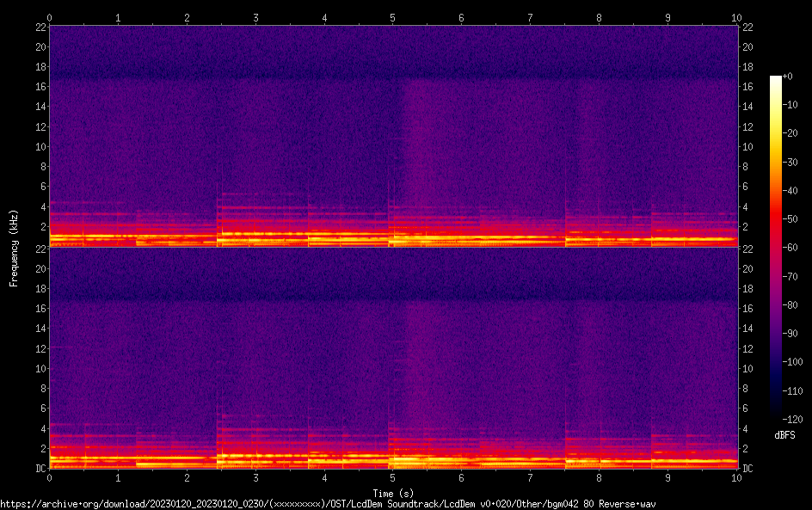Image resolution: width=812 pixels, height=510 pixels.
Task: Click the 5-second mark on the top time axis
Action: click(392, 17)
